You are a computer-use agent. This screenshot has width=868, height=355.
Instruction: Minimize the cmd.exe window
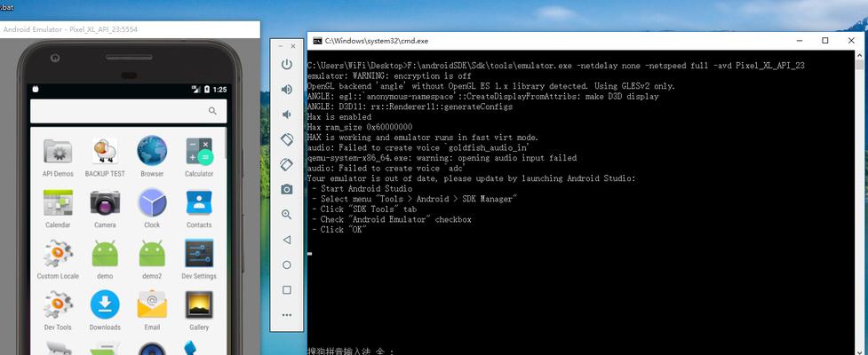pyautogui.click(x=800, y=40)
